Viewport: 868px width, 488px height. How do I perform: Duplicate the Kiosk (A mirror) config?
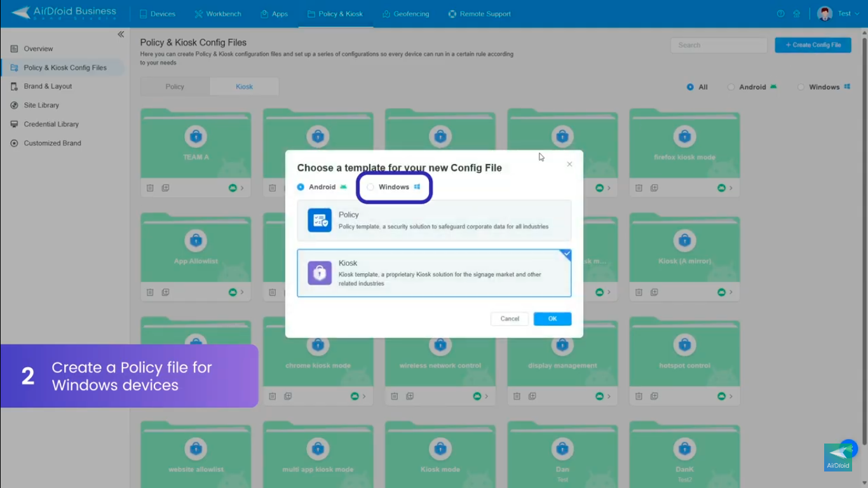tap(654, 292)
